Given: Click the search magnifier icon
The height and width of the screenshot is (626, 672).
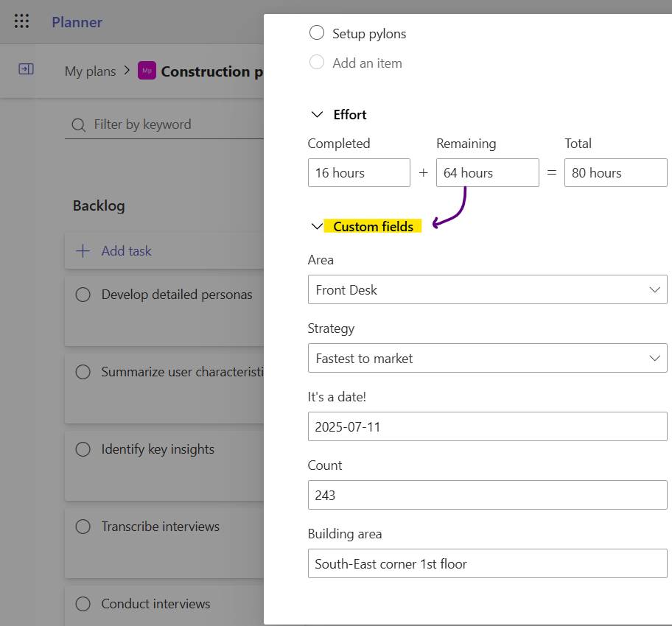Looking at the screenshot, I should (79, 125).
